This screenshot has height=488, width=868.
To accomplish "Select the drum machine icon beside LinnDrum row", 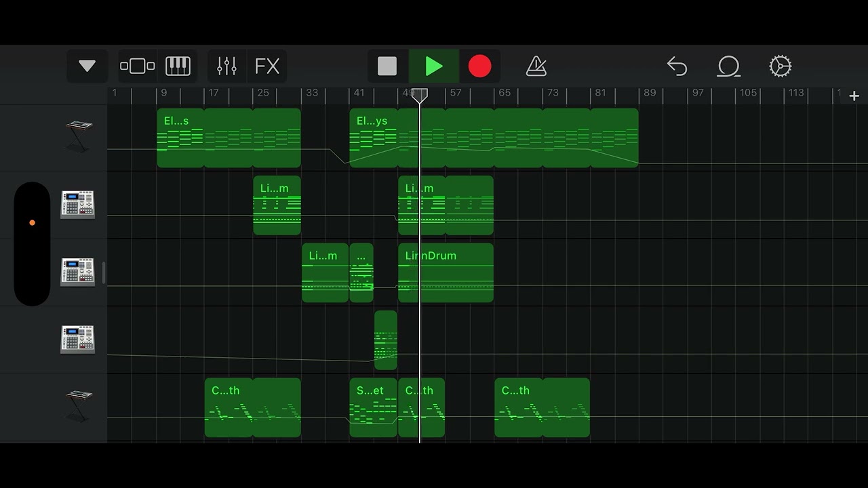I will tap(78, 272).
